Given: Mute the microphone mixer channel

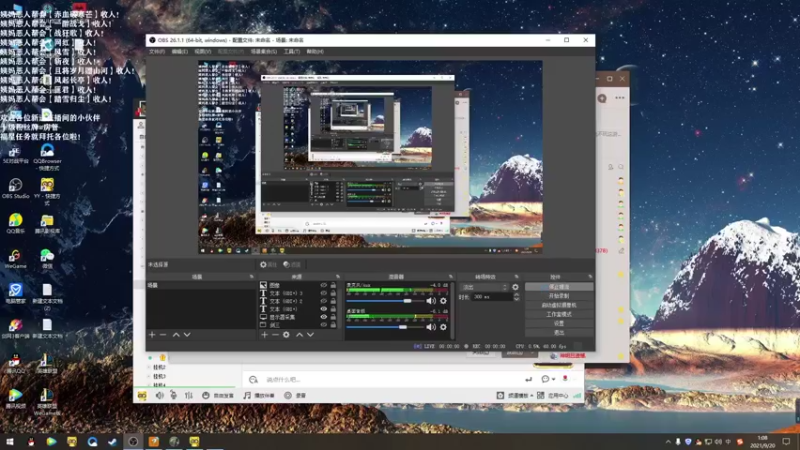Looking at the screenshot, I should point(431,301).
